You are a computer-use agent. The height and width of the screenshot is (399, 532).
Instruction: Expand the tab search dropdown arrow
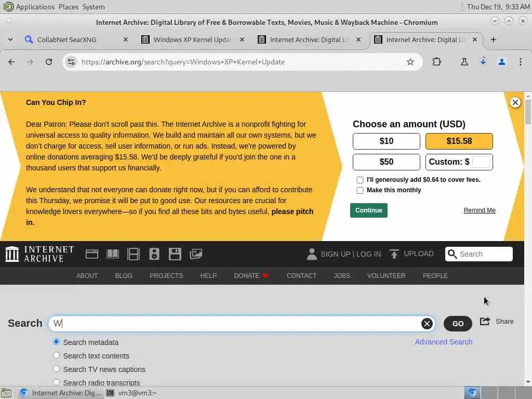(x=10, y=39)
